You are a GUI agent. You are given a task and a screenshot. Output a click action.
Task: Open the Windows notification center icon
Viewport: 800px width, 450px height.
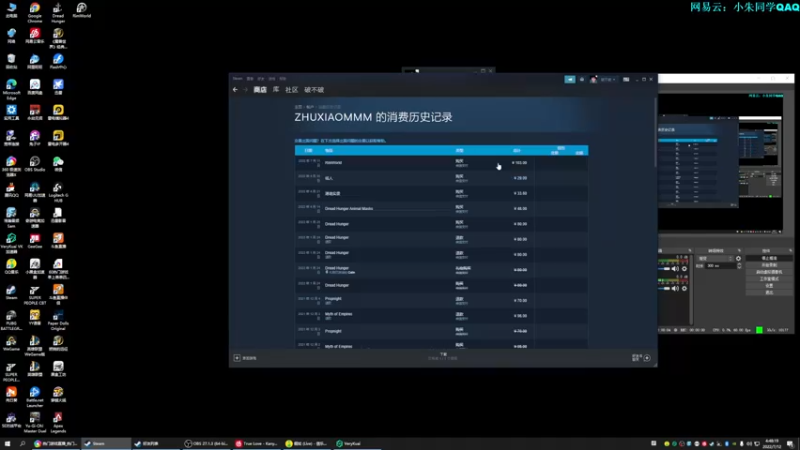coord(790,444)
